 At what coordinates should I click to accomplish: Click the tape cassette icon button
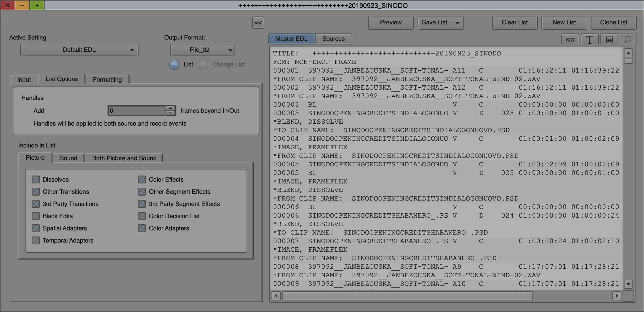[x=570, y=40]
